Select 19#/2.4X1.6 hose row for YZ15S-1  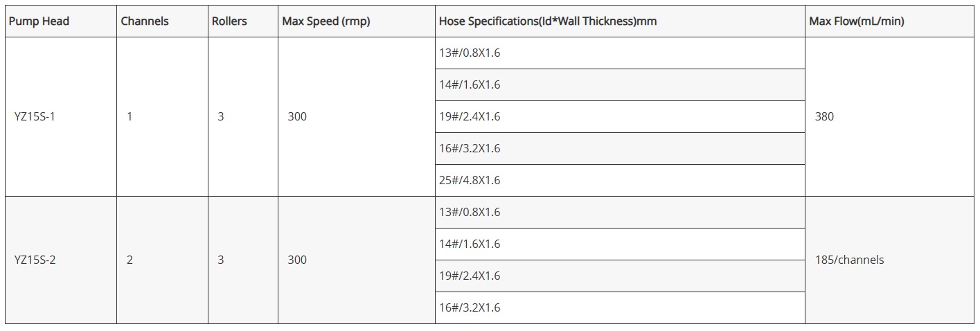pyautogui.click(x=470, y=117)
